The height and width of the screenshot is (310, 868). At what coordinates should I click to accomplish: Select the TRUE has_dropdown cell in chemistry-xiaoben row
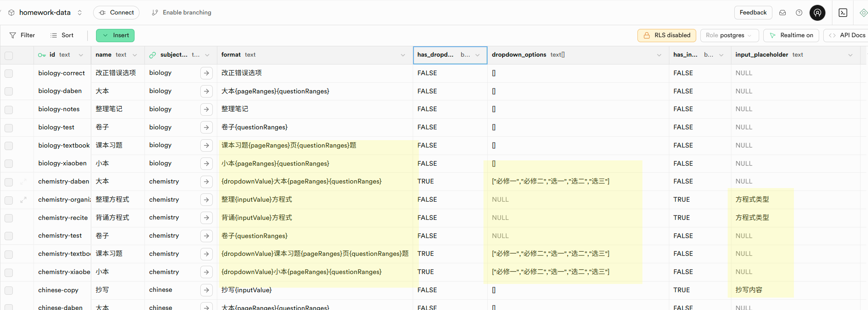pos(450,272)
